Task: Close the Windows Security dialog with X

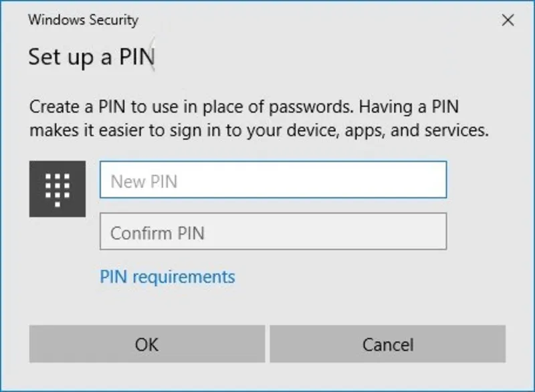Action: 510,20
